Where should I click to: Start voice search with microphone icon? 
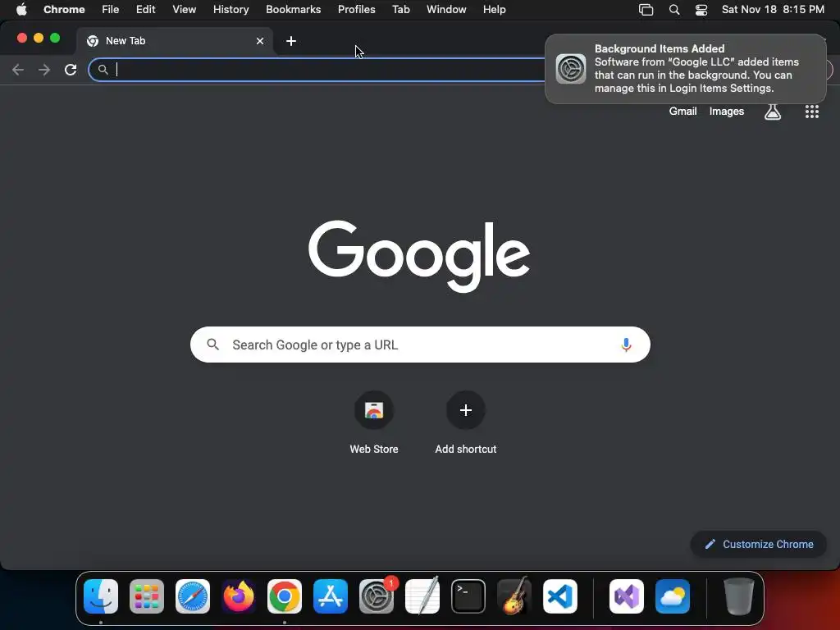[626, 345]
